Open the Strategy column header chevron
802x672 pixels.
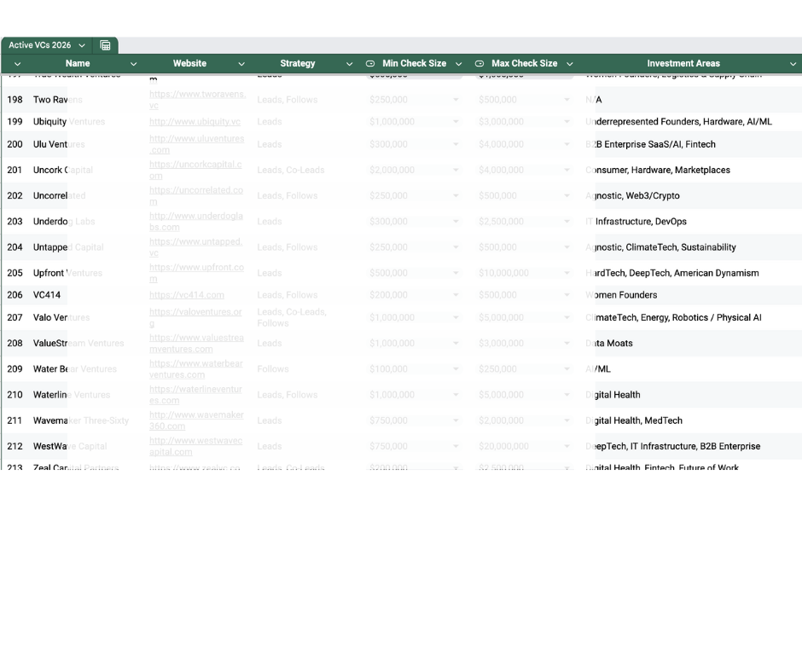click(x=349, y=64)
